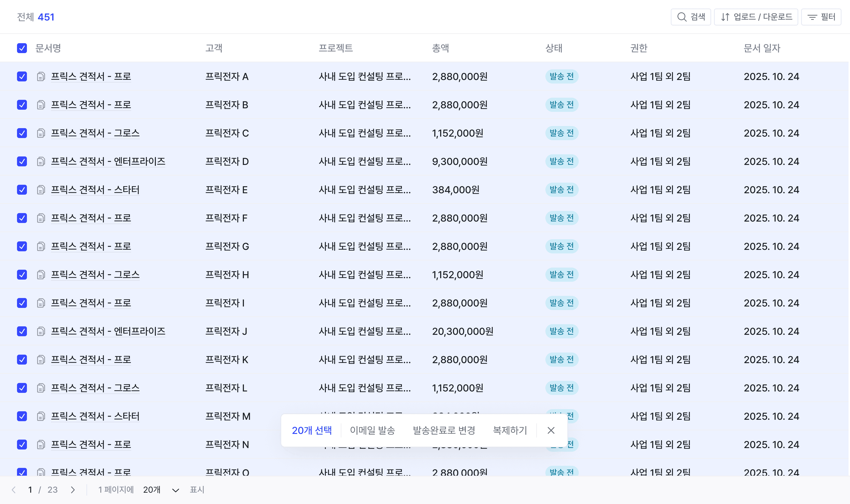This screenshot has width=850, height=504.
Task: Click the filter lines icon
Action: (812, 17)
